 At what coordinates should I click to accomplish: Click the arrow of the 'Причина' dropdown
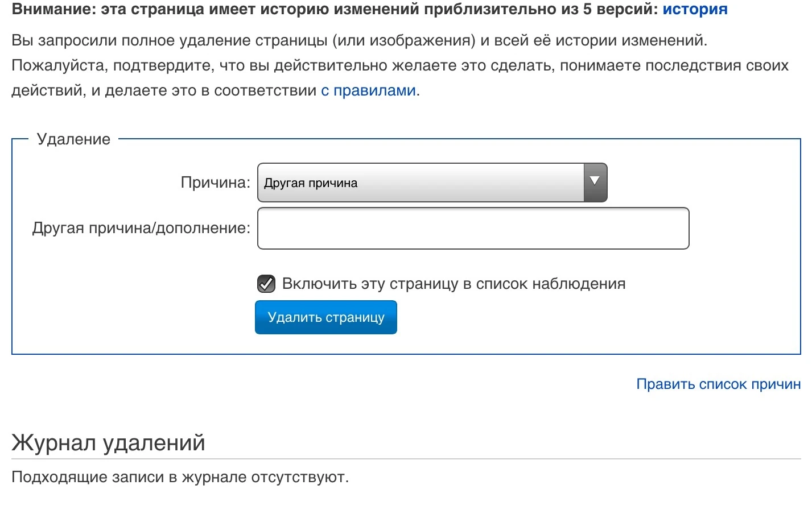[595, 182]
